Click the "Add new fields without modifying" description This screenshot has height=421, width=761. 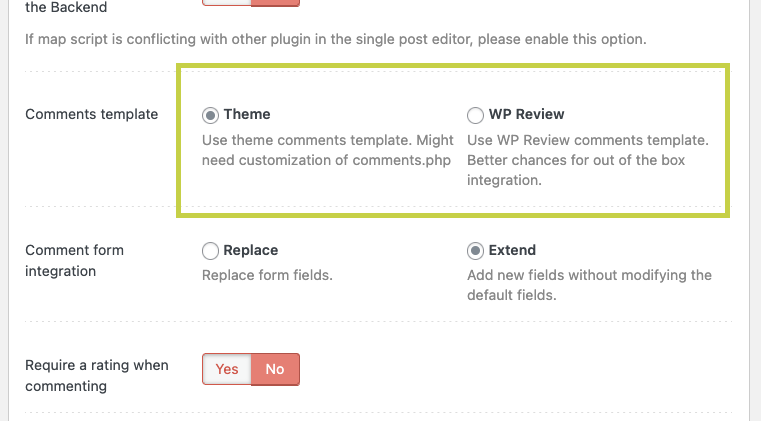click(x=589, y=285)
